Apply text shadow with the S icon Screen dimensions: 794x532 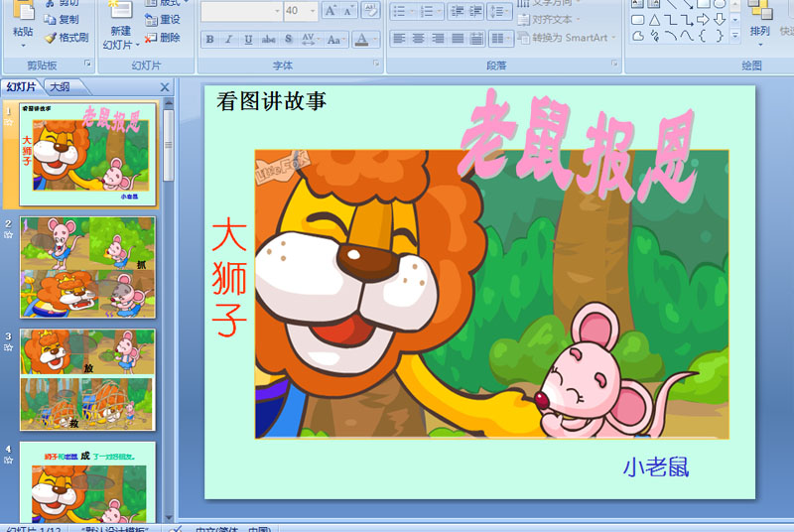pos(288,39)
